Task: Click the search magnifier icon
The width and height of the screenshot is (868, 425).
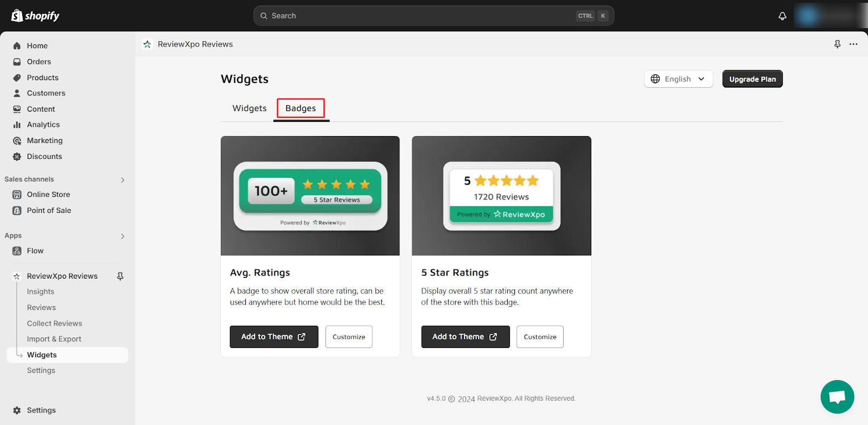Action: click(264, 16)
